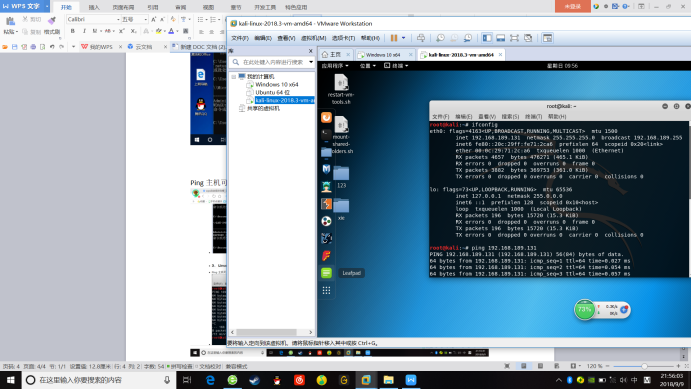Screen dimensions: 692x389
Task: Click the undo icon in WPS quick bar
Action: click(52, 46)
